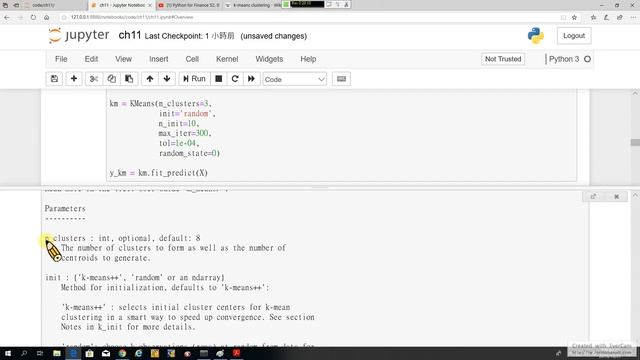Image resolution: width=640 pixels, height=360 pixels.
Task: Open the Insert menu
Action: click(x=159, y=59)
